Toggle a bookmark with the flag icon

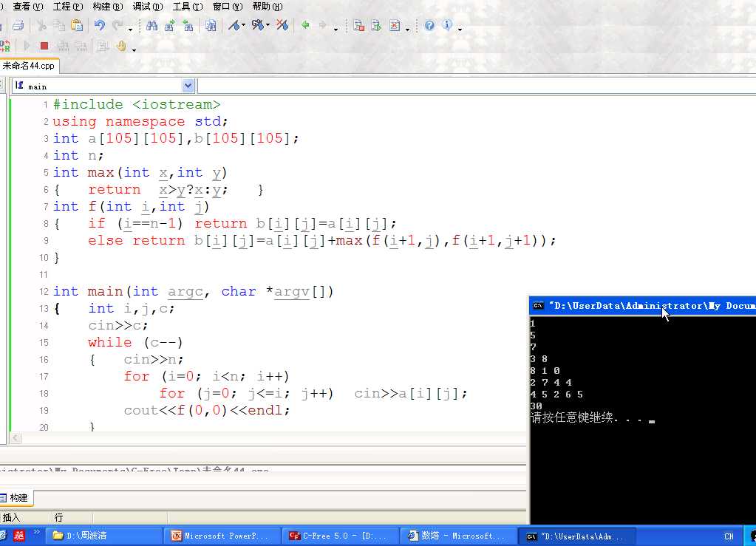[x=234, y=25]
